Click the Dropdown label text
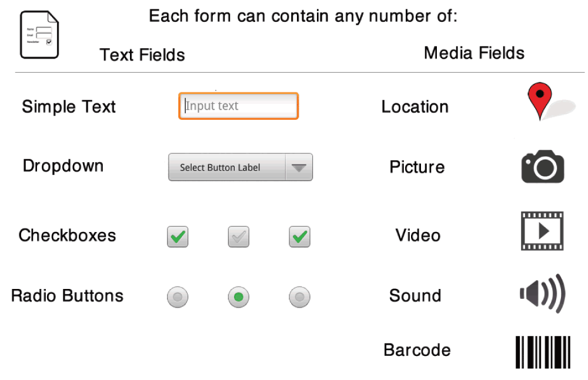Screen dimensions: 588x380 [x=63, y=166]
